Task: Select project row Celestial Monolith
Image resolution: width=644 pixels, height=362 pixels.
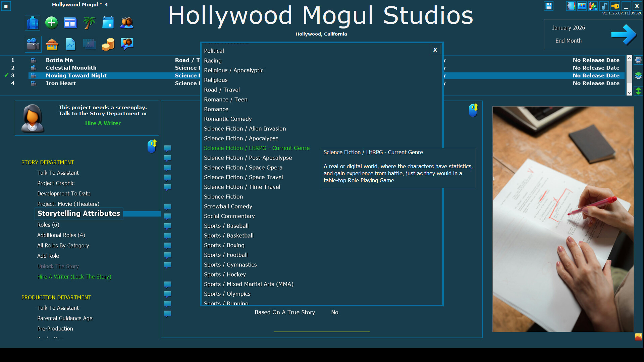Action: point(71,68)
